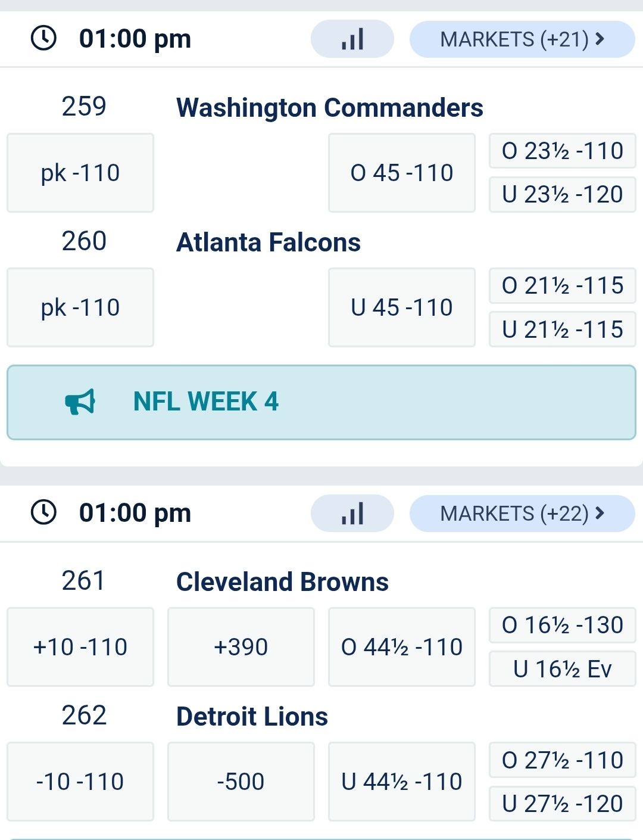643x840 pixels.
Task: Tap clock icon on Commanders-Falcons game header
Action: tap(43, 39)
